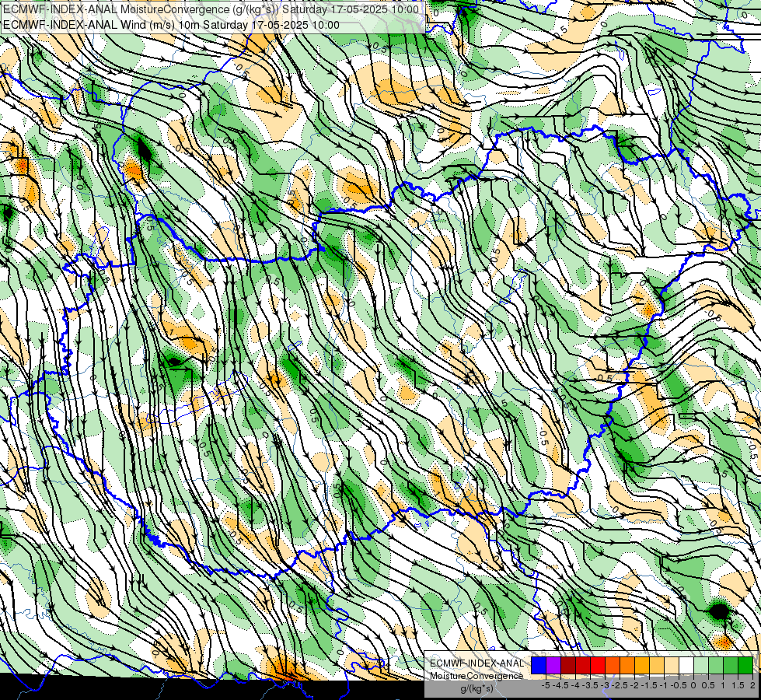761x700 pixels.
Task: Click the -4.5 tick label in the legend
Action: click(560, 685)
